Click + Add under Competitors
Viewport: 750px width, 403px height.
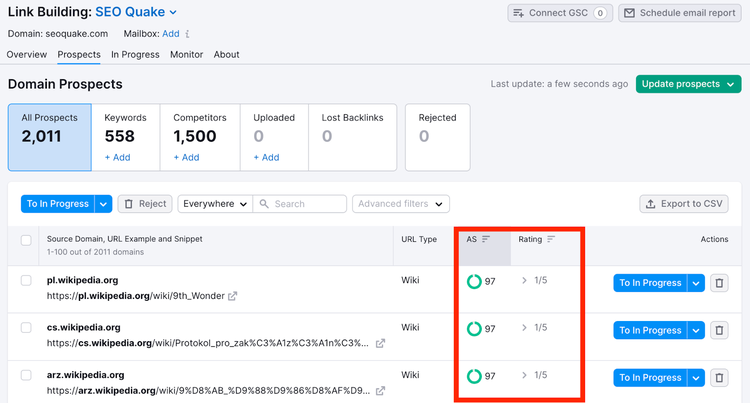(187, 157)
